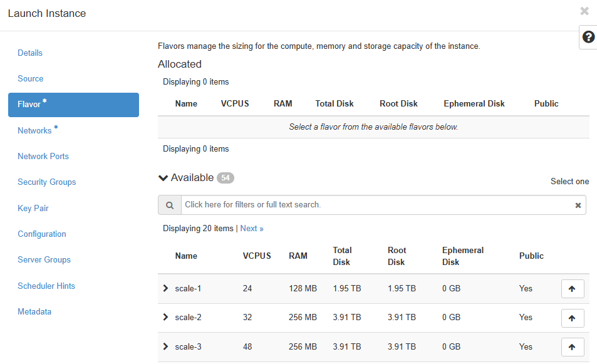Expand the scale-2 flavor details
This screenshot has height=364, width=597.
165,318
